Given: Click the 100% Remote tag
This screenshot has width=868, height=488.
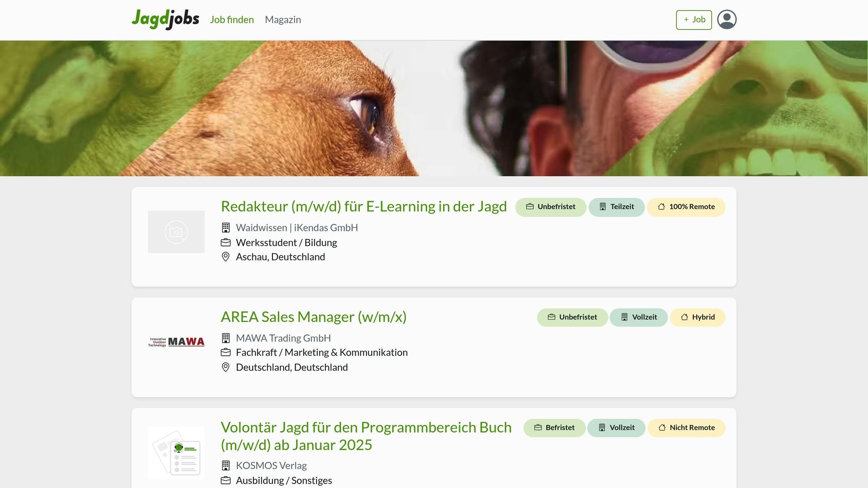Looking at the screenshot, I should [686, 207].
